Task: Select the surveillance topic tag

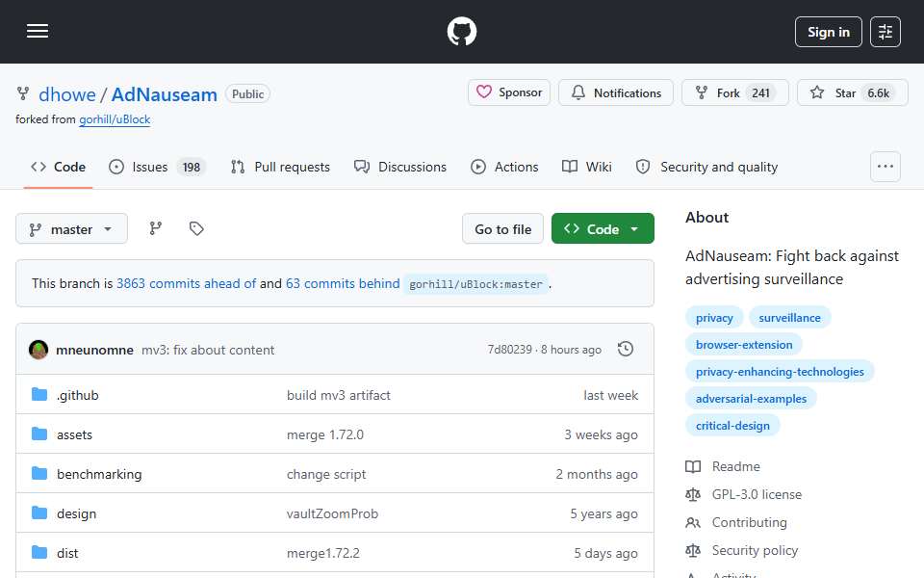Action: [x=789, y=318]
